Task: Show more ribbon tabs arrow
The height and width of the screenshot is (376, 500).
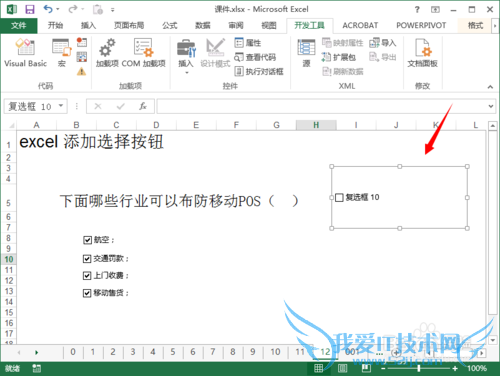Action: [495, 26]
